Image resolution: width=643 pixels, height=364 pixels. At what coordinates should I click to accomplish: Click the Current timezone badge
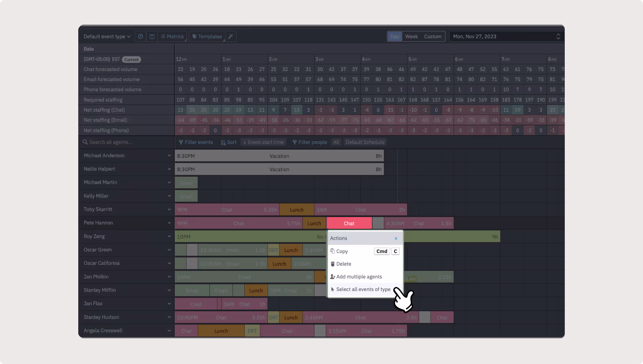(x=131, y=60)
